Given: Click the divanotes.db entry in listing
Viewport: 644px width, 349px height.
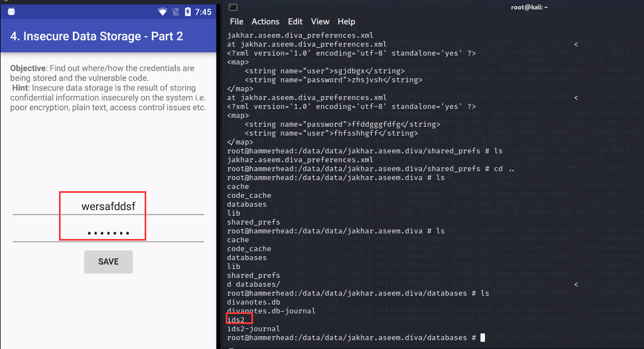Looking at the screenshot, I should (253, 302).
